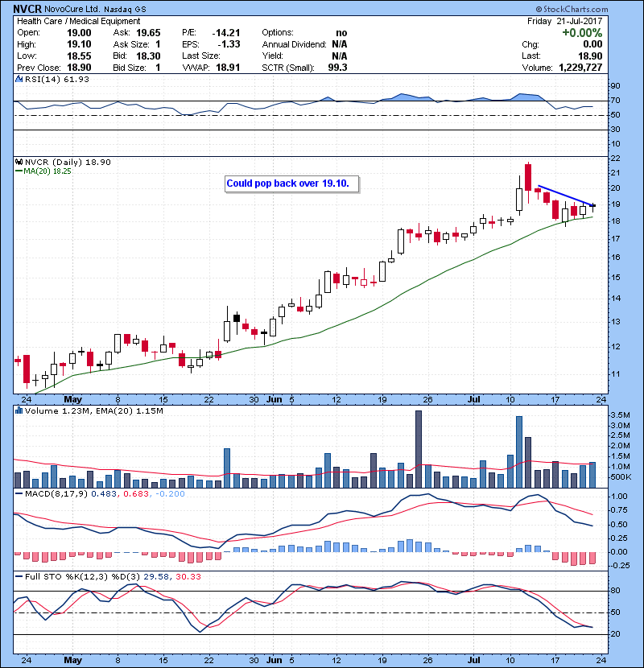The height and width of the screenshot is (668, 644).
Task: Click the Annual Dividend label
Action: 294,44
